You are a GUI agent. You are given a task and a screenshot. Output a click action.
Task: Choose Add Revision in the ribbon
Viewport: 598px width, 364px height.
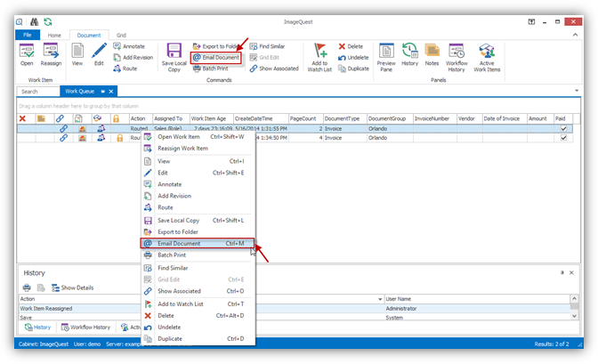click(x=133, y=57)
